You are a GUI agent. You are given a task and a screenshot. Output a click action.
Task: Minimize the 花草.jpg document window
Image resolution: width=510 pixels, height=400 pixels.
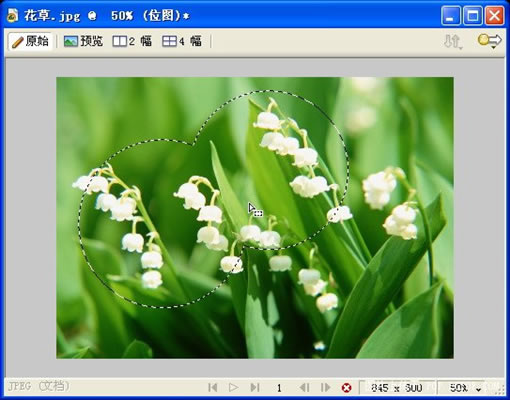click(x=451, y=16)
